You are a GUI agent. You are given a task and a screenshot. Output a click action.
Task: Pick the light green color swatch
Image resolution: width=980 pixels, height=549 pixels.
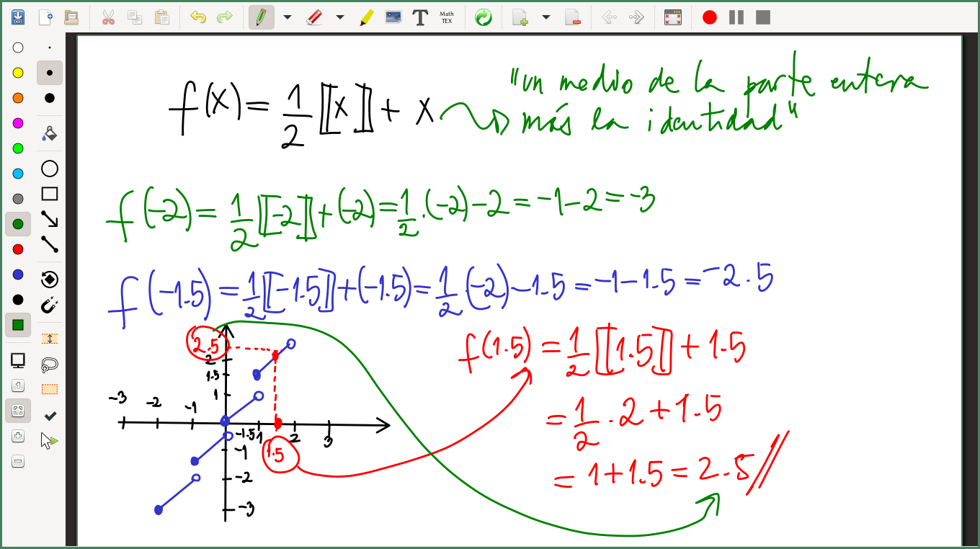18,148
